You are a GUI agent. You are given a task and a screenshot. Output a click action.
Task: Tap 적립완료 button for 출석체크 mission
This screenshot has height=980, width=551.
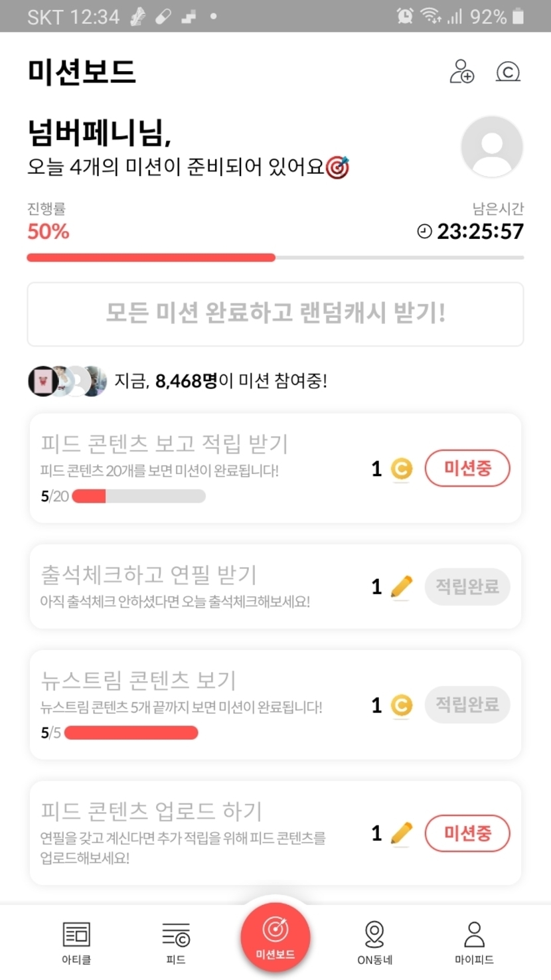point(467,587)
